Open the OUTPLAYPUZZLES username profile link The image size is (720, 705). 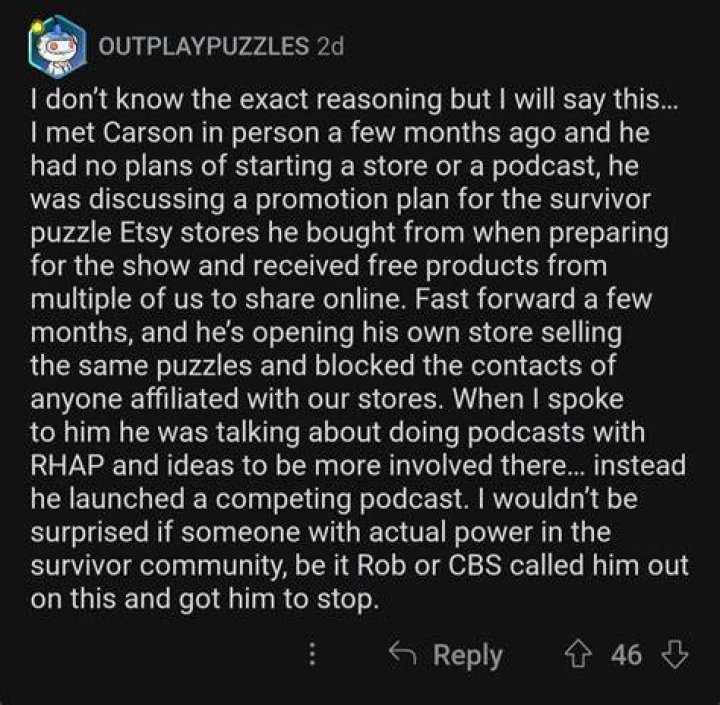[x=204, y=46]
